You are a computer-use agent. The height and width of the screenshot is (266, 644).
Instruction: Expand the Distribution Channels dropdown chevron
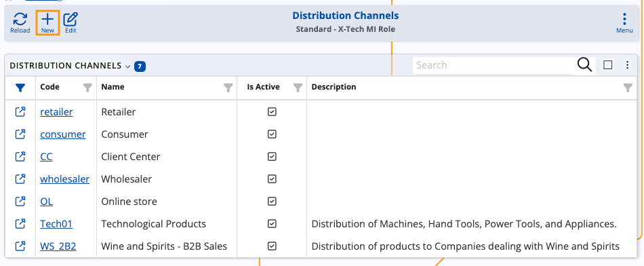pos(127,66)
